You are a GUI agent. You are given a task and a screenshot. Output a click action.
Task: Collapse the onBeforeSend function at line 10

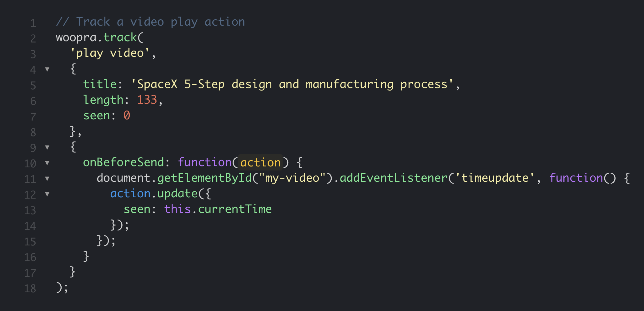47,163
